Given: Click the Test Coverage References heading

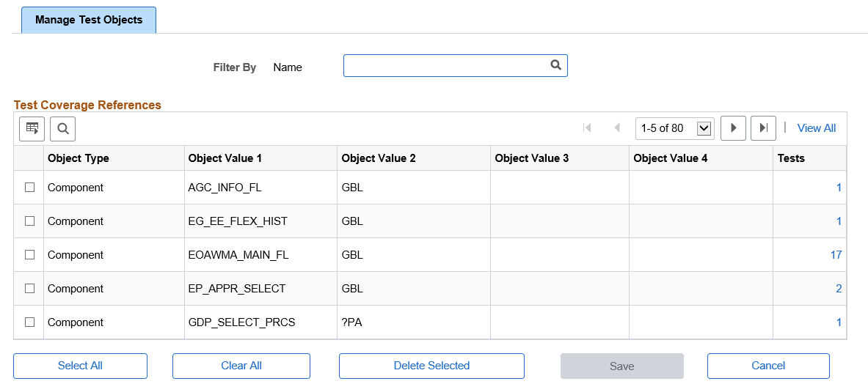Looking at the screenshot, I should [87, 104].
